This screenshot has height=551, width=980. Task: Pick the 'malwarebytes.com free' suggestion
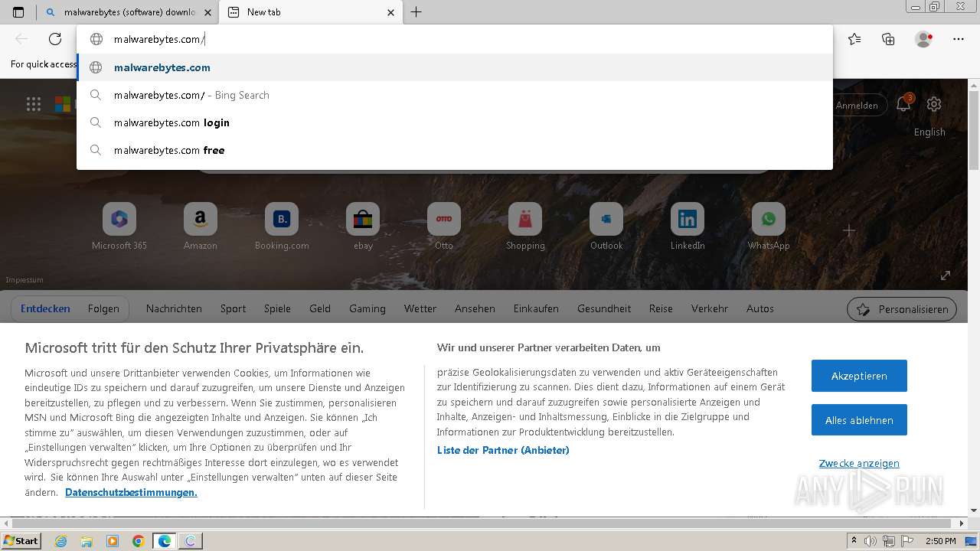pos(455,150)
